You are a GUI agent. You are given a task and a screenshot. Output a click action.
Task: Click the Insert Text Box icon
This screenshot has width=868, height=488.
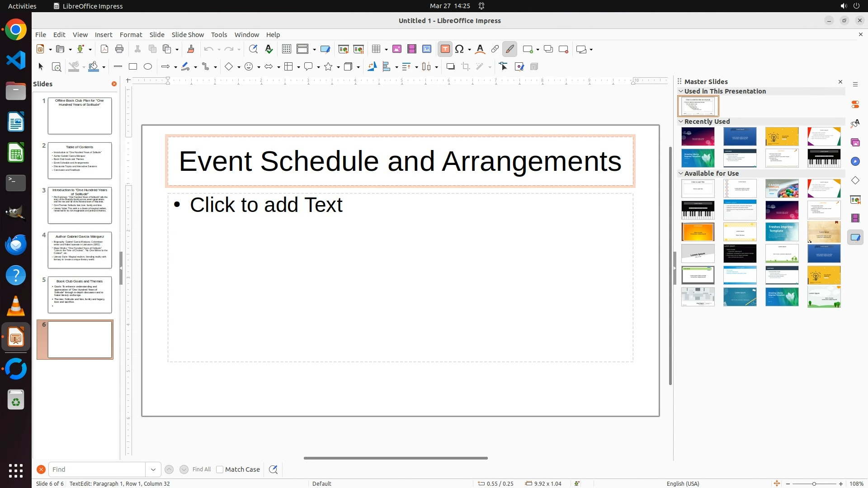click(x=445, y=49)
